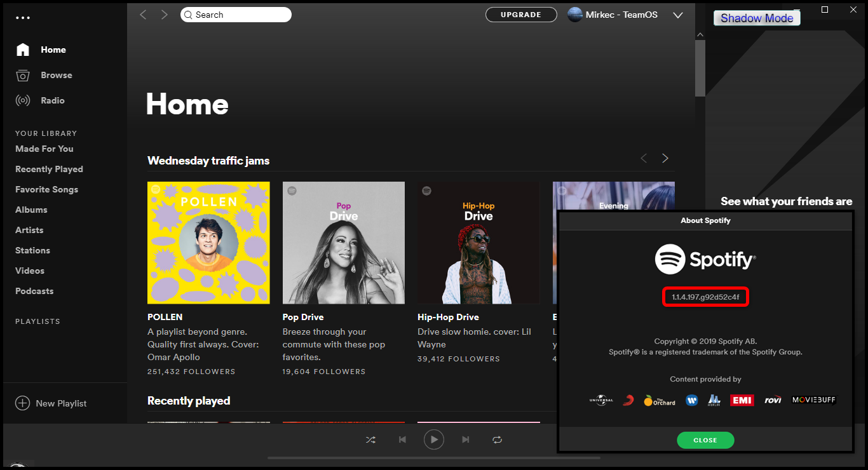
Task: Click the Pop Drive title link
Action: [303, 317]
